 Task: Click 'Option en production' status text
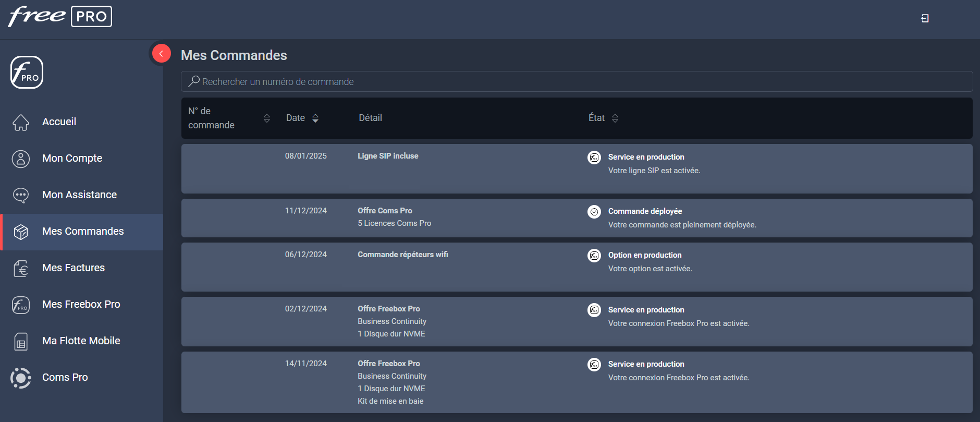coord(645,255)
